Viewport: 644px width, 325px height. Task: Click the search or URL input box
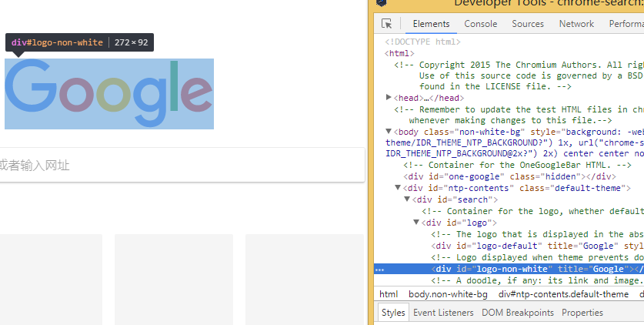(181, 165)
